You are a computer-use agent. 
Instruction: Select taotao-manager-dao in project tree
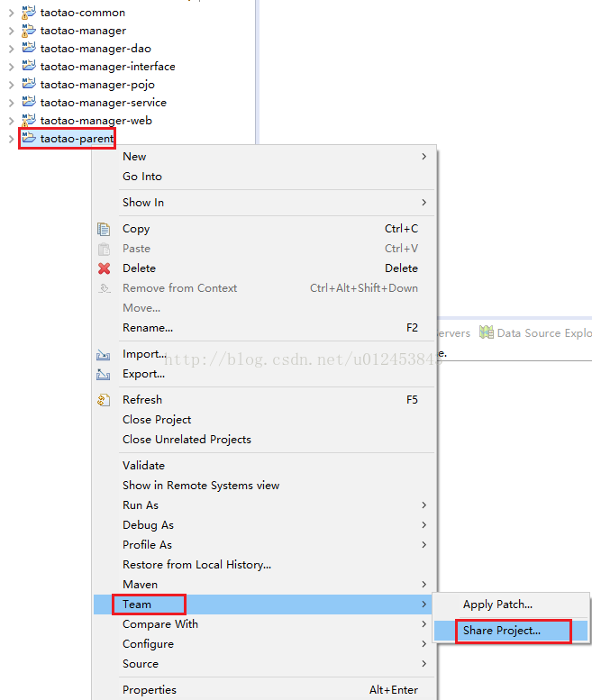click(x=96, y=49)
